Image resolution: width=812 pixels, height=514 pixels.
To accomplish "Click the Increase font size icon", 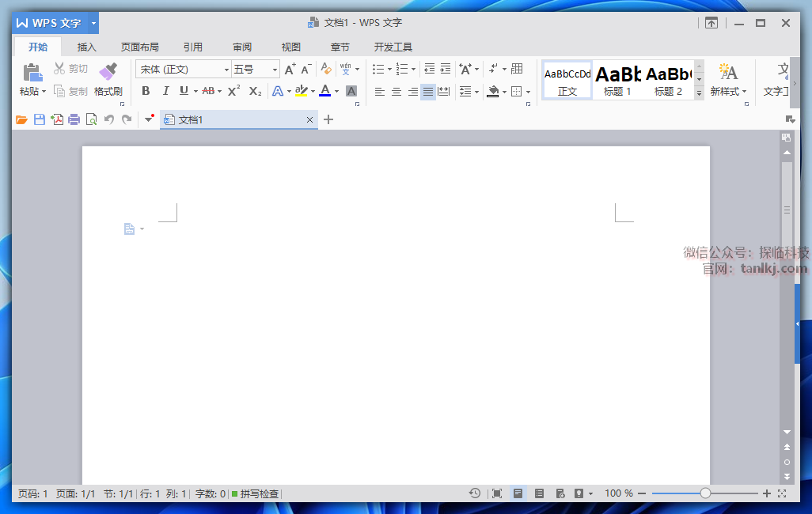I will 290,70.
